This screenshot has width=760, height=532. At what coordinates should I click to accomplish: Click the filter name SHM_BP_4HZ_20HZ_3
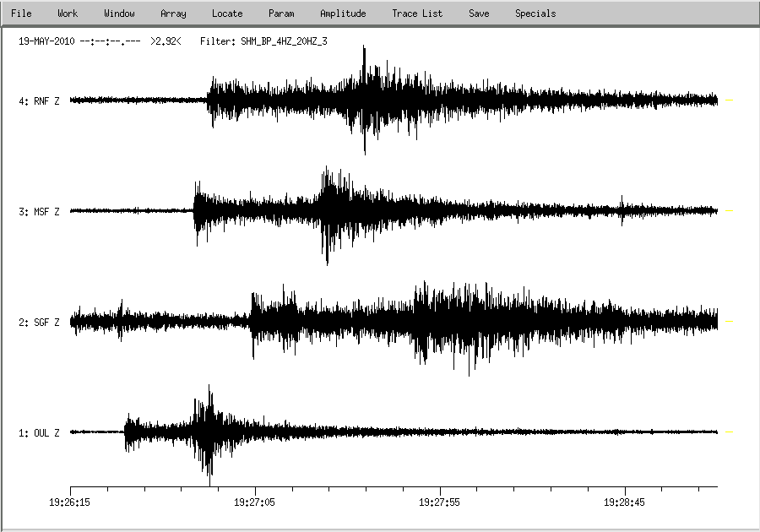point(284,41)
